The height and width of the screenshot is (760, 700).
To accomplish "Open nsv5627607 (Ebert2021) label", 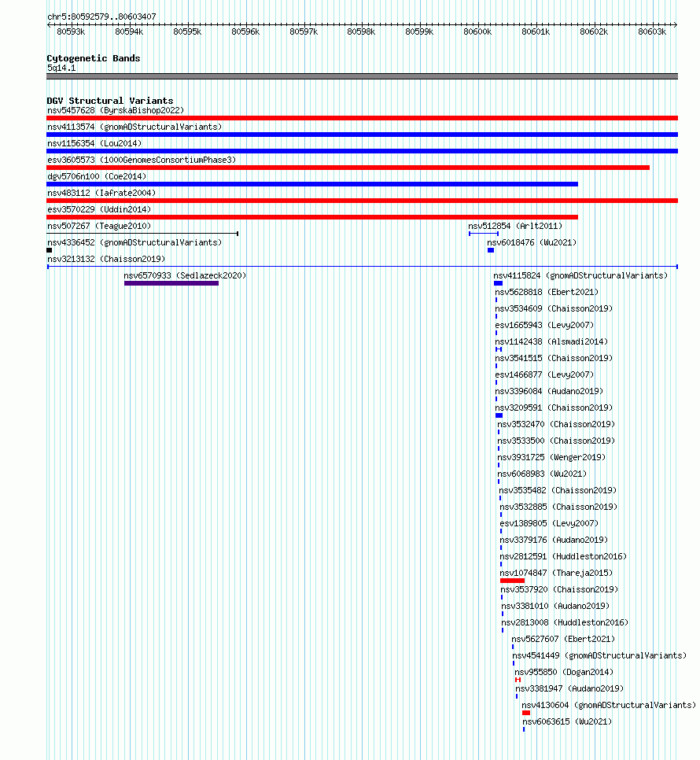I will (563, 639).
